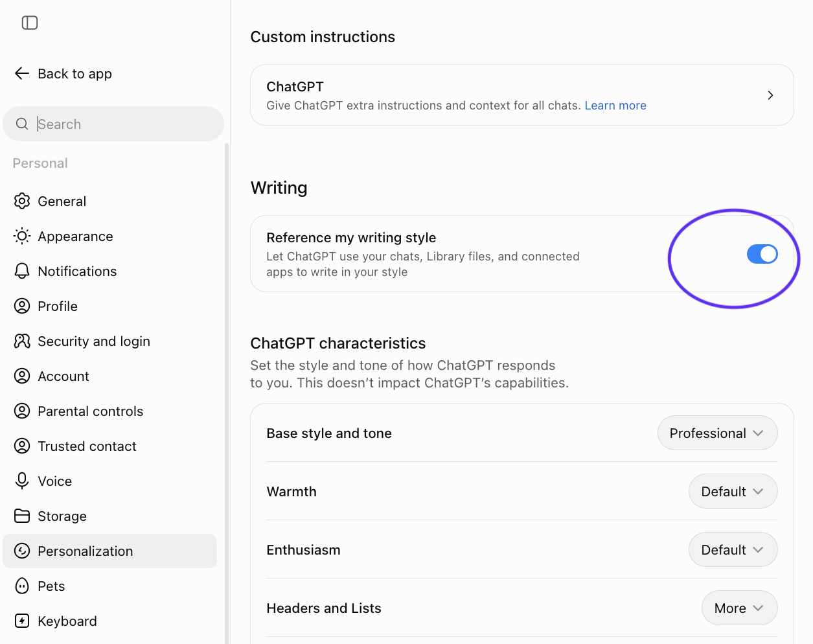
Task: Click the Appearance sun icon
Action: point(22,236)
